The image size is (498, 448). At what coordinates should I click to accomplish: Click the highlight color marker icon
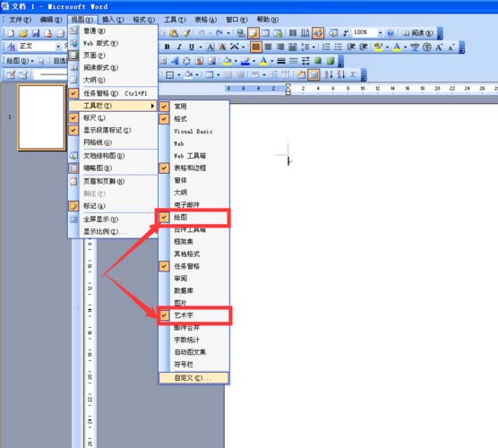click(x=378, y=47)
